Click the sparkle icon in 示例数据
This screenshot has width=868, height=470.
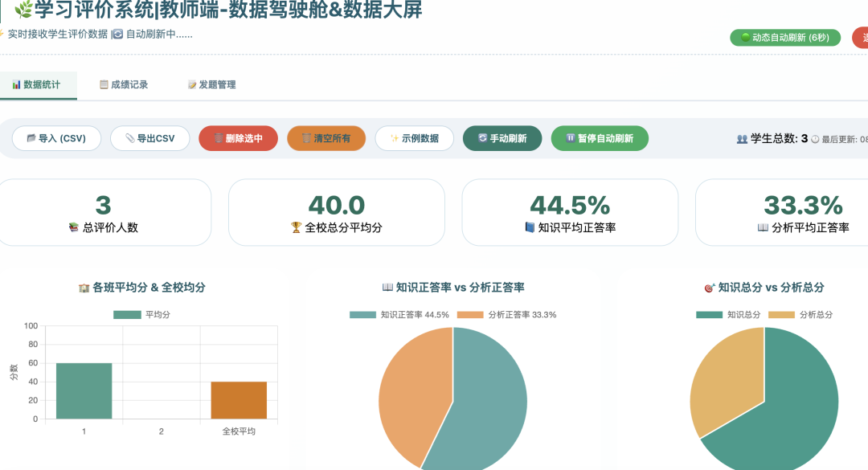tap(395, 138)
